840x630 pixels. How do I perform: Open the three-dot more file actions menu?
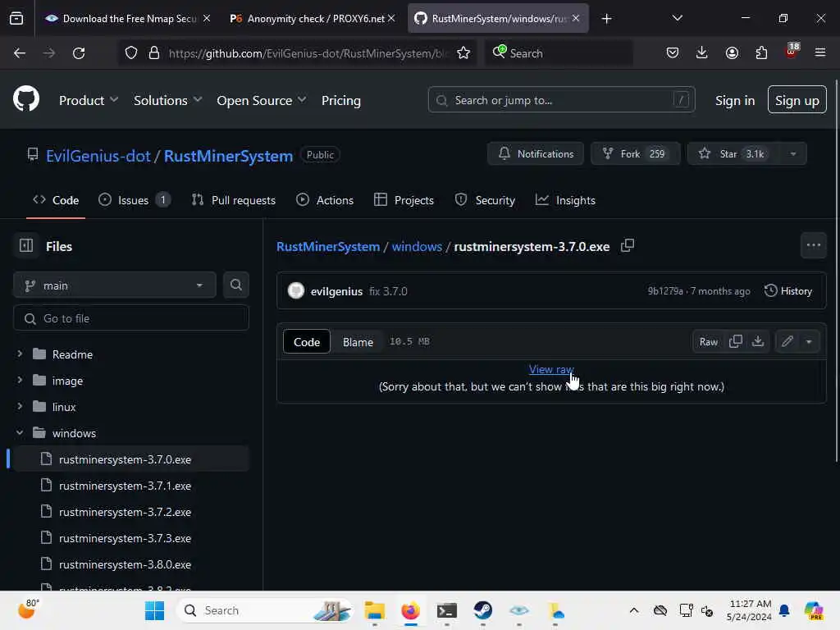[813, 246]
